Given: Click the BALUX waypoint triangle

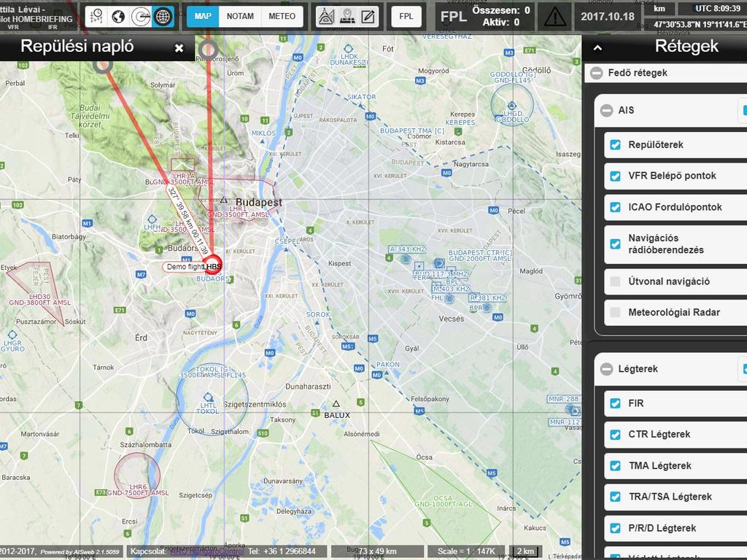Looking at the screenshot, I should (x=336, y=404).
